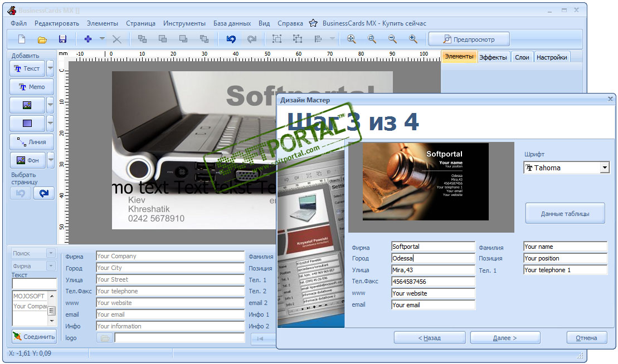This screenshot has height=364, width=618.
Task: Open the Страница menu
Action: tap(140, 23)
